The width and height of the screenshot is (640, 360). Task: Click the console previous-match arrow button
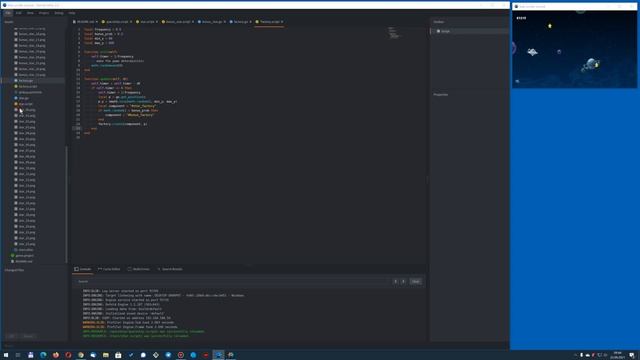pos(395,281)
